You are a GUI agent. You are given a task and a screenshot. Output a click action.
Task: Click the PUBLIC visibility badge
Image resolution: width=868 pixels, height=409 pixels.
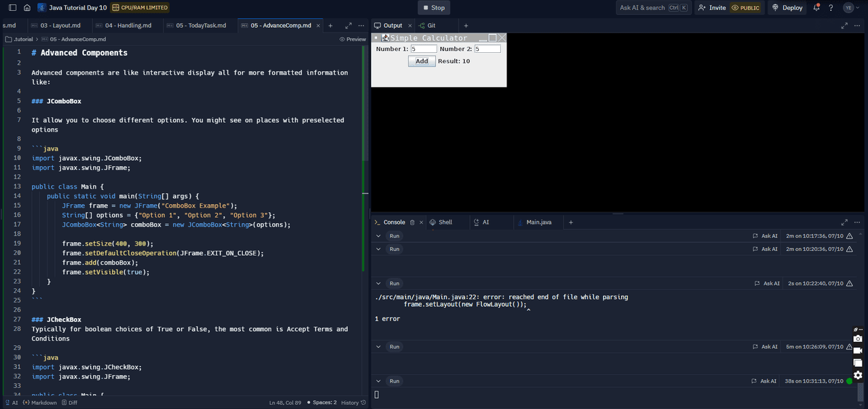pos(745,7)
